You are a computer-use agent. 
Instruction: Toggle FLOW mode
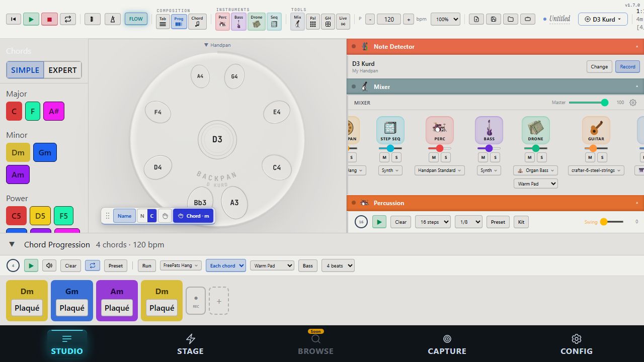click(x=136, y=19)
